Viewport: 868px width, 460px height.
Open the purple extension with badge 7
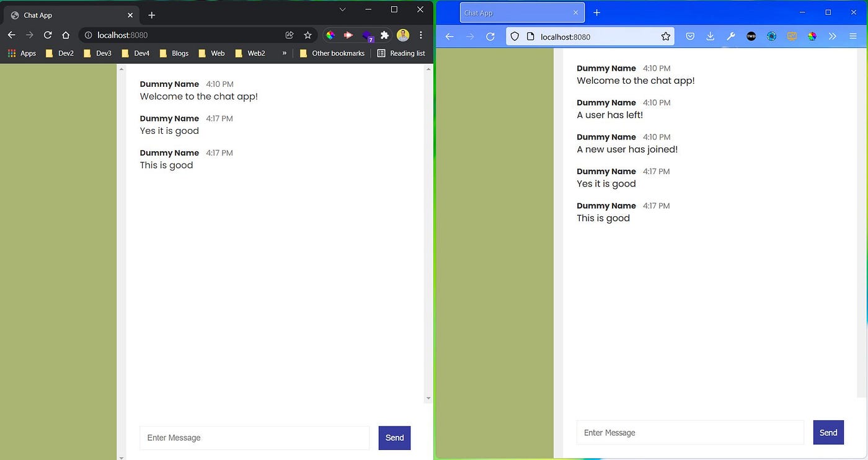(368, 36)
